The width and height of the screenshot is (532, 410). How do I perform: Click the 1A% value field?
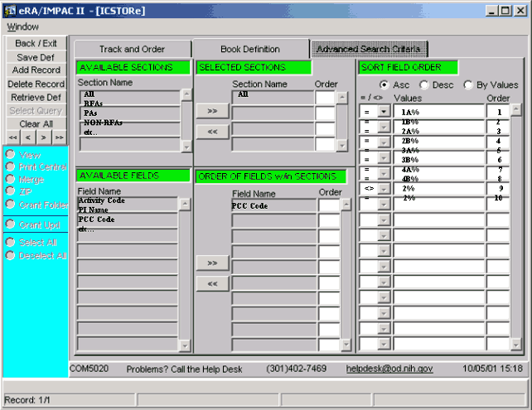(438, 112)
